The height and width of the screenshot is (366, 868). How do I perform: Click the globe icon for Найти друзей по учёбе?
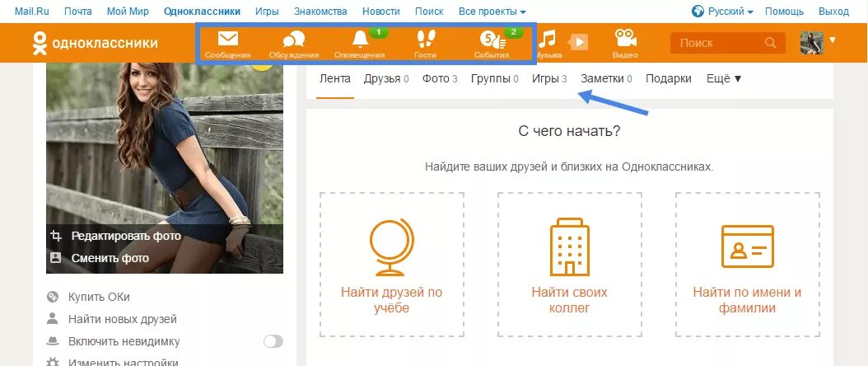coord(391,248)
